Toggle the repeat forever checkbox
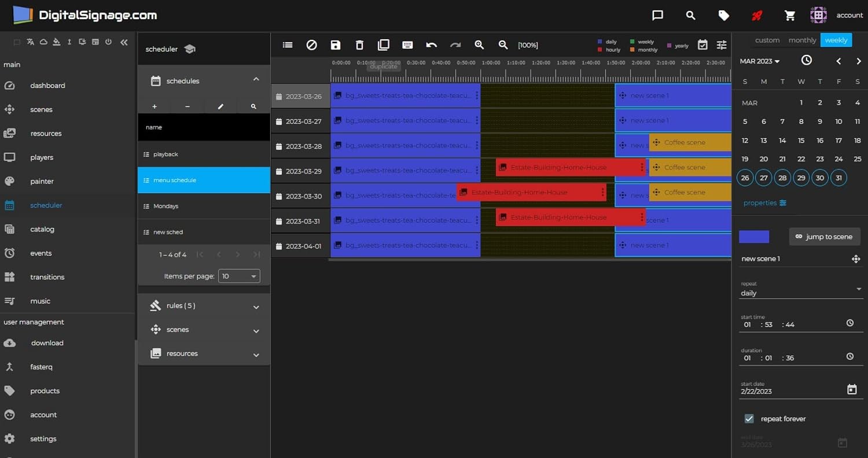868x458 pixels. click(749, 419)
